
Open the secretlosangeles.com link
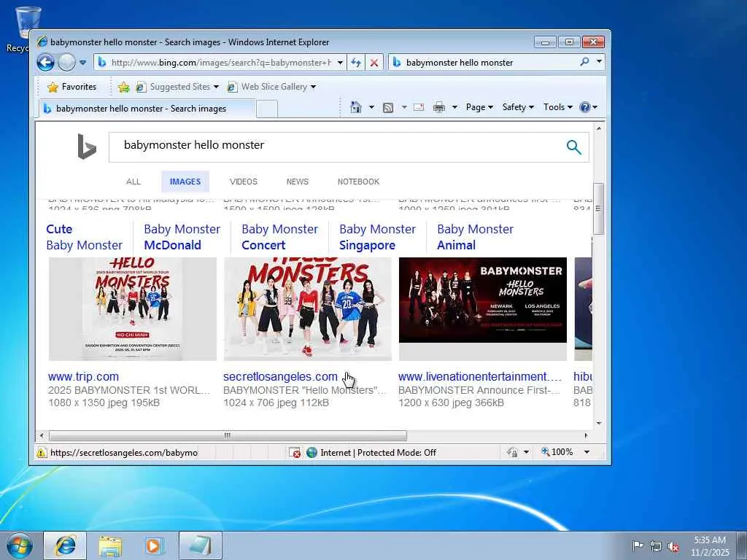pyautogui.click(x=280, y=377)
